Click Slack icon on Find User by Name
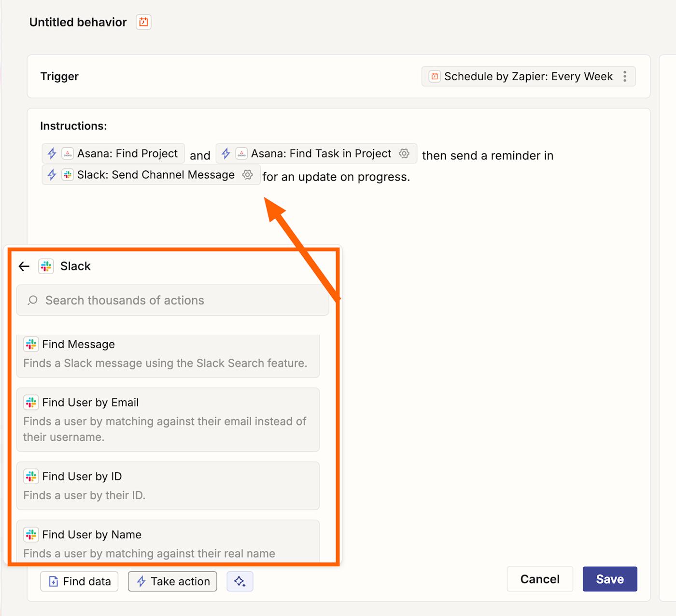 point(31,535)
